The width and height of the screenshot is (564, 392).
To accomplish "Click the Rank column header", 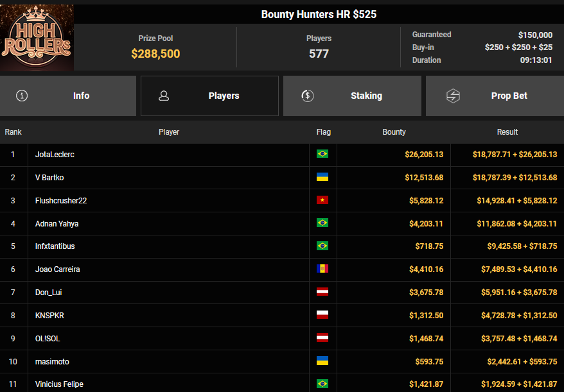I will (x=13, y=132).
